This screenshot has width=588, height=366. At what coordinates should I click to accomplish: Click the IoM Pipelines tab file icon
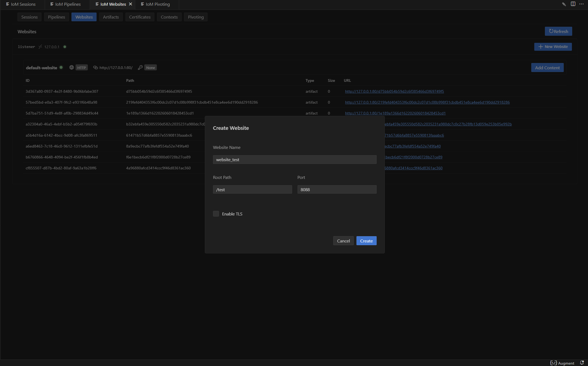[x=52, y=4]
